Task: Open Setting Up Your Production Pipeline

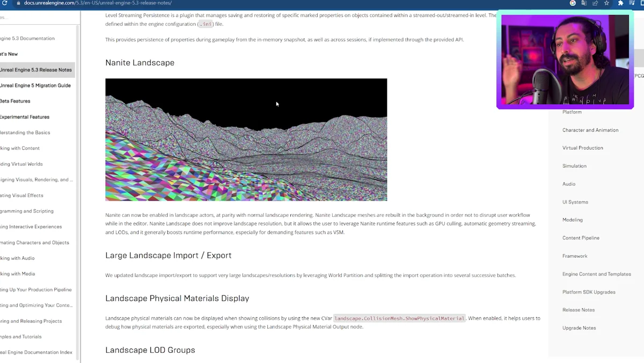Action: pos(36,289)
